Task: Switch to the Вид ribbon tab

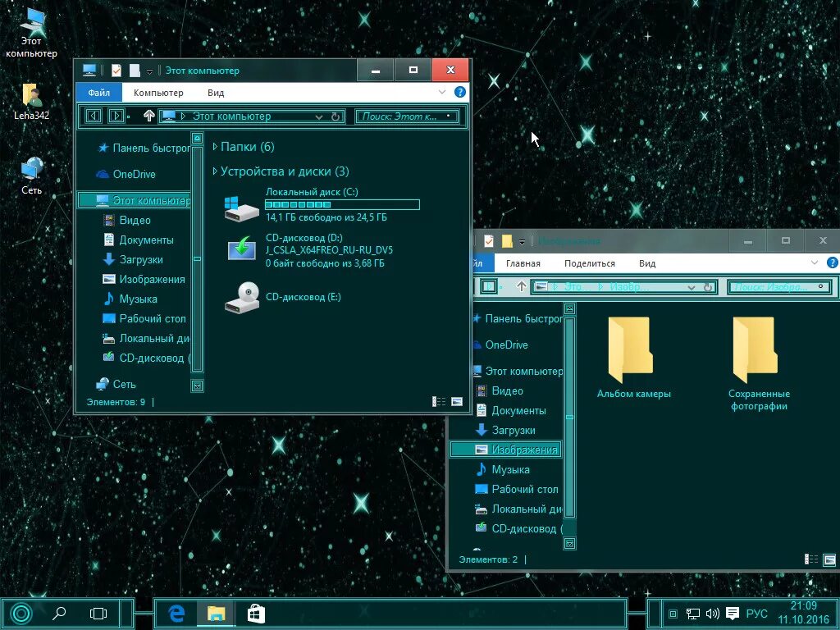Action: pos(215,92)
